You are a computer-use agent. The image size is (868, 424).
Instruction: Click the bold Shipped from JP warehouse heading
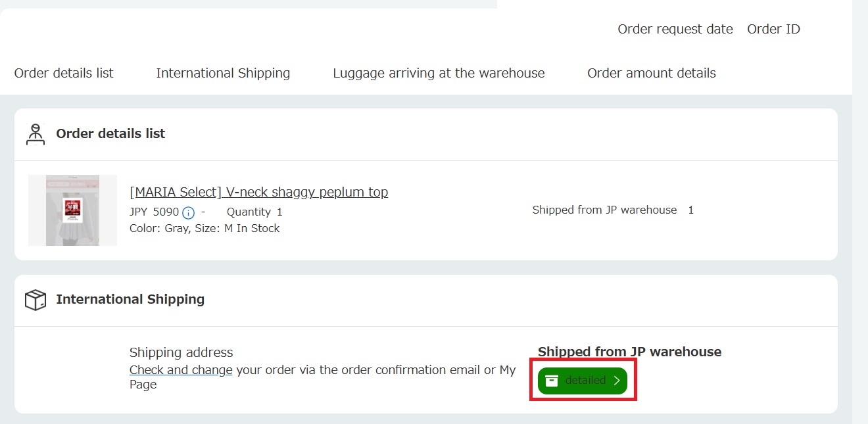[x=629, y=352]
